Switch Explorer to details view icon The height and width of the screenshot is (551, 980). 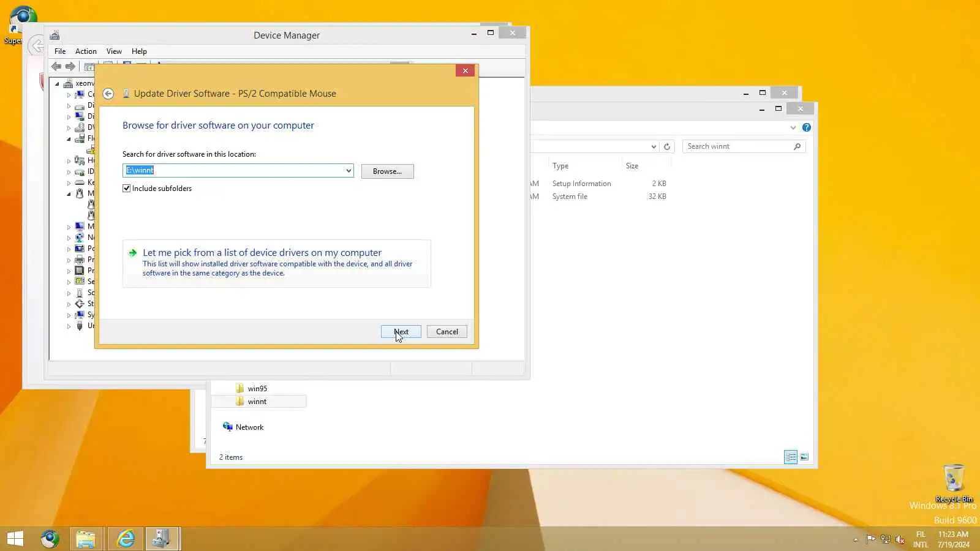[791, 457]
